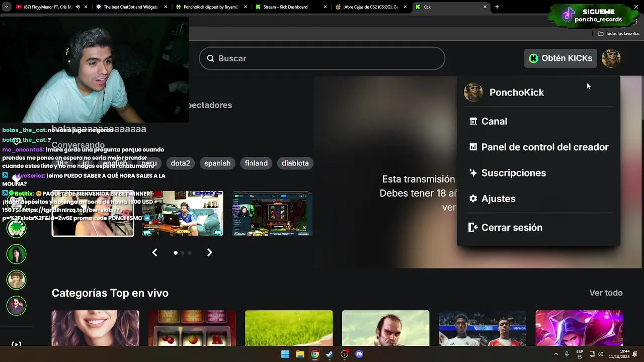The width and height of the screenshot is (644, 362).
Task: Click into the Buscar search field
Action: point(322,58)
